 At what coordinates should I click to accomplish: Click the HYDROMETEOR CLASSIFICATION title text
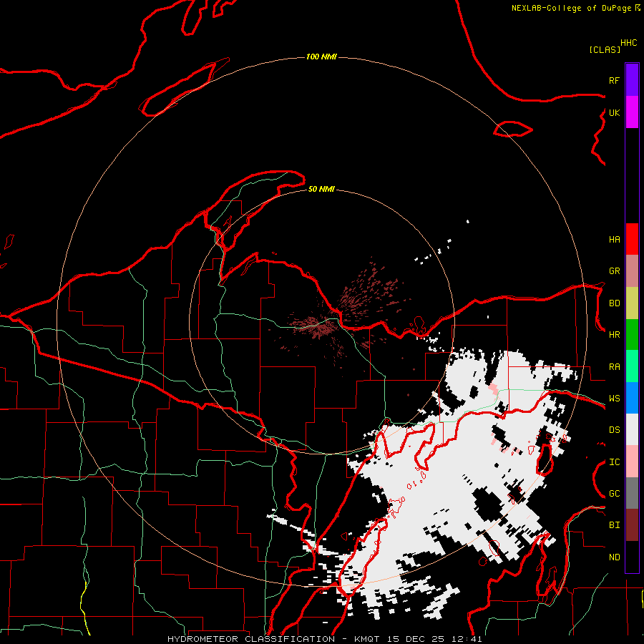pyautogui.click(x=251, y=639)
